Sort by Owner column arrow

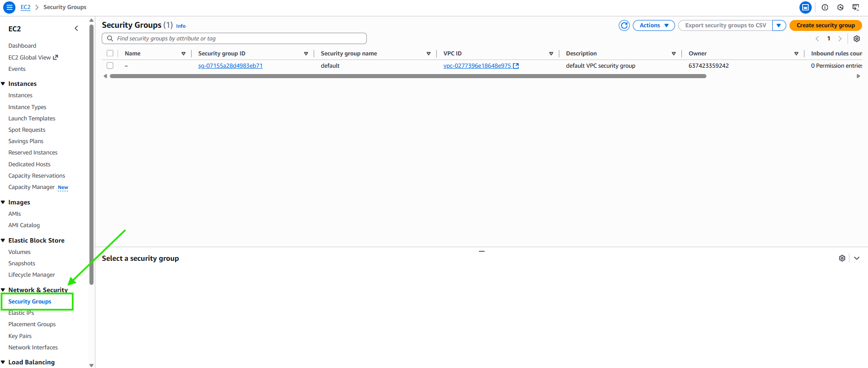point(796,54)
